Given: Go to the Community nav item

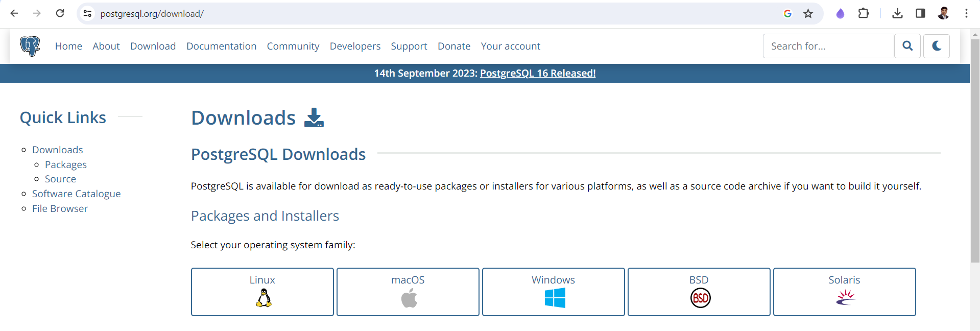Looking at the screenshot, I should pyautogui.click(x=293, y=46).
